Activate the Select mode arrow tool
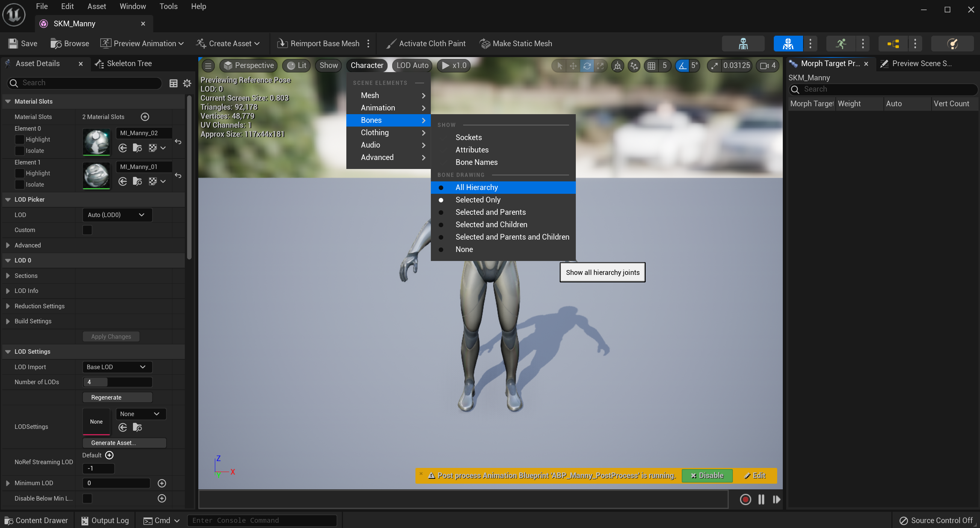This screenshot has width=980, height=528. tap(560, 65)
